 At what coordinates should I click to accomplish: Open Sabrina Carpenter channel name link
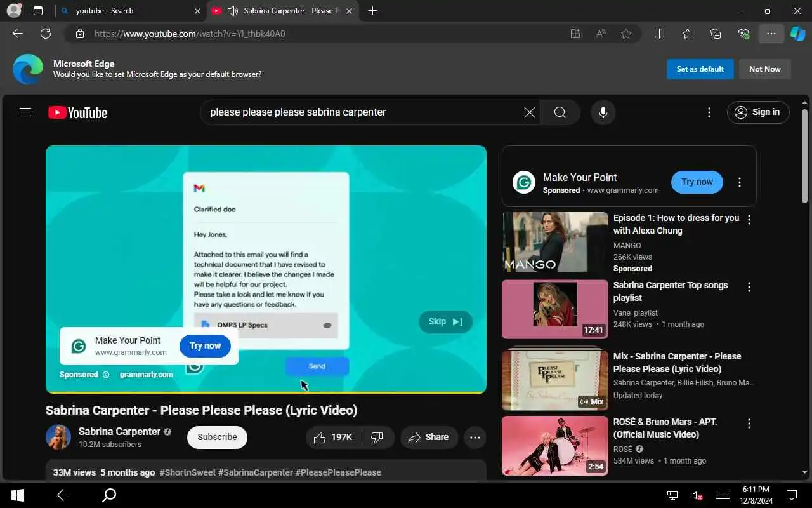click(x=119, y=432)
